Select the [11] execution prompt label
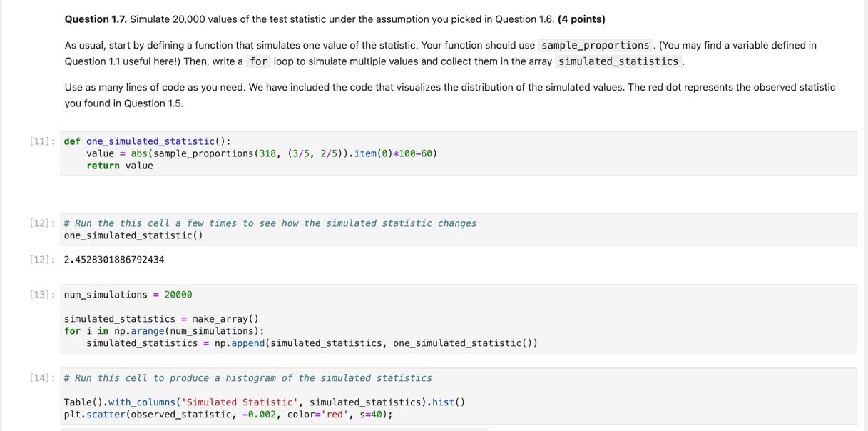Image resolution: width=868 pixels, height=431 pixels. coord(42,141)
